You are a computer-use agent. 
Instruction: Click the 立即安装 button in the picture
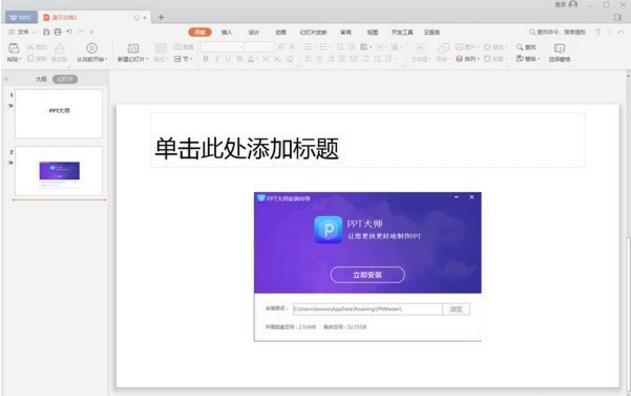(x=367, y=275)
